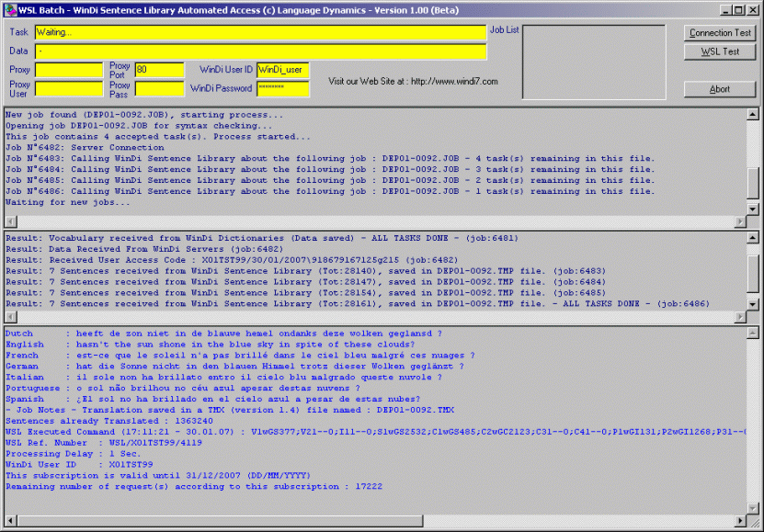Focus the Proxy Pass field
The height and width of the screenshot is (532, 764).
coord(159,88)
